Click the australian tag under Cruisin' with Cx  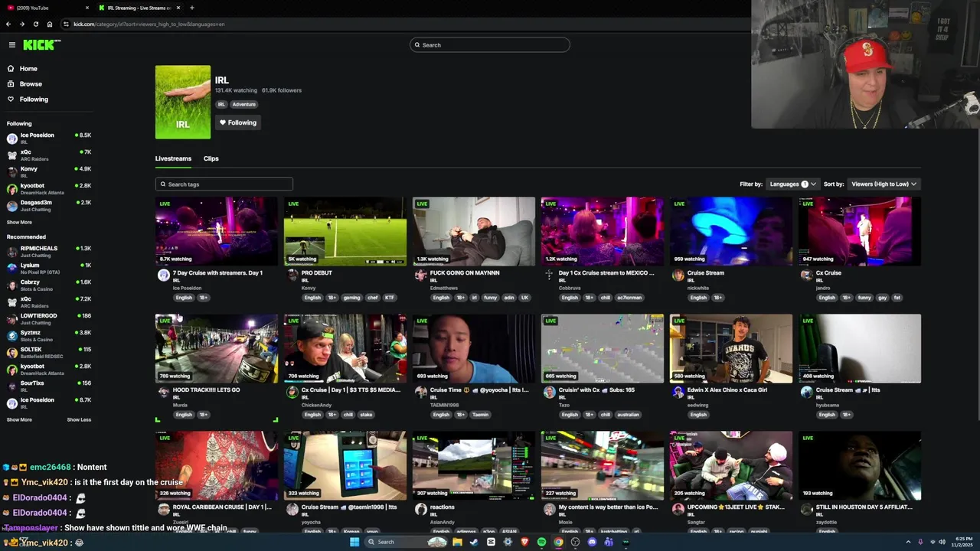click(628, 415)
